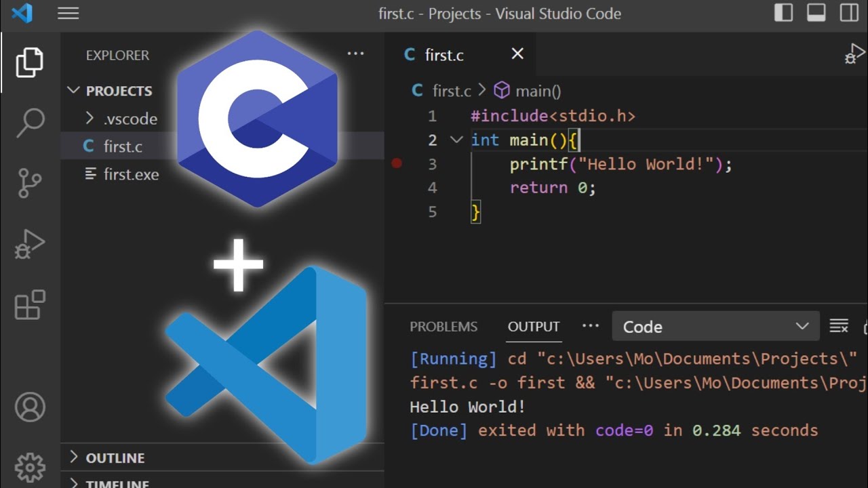Switch to the PROBLEMS panel tab
This screenshot has width=868, height=488.
443,327
